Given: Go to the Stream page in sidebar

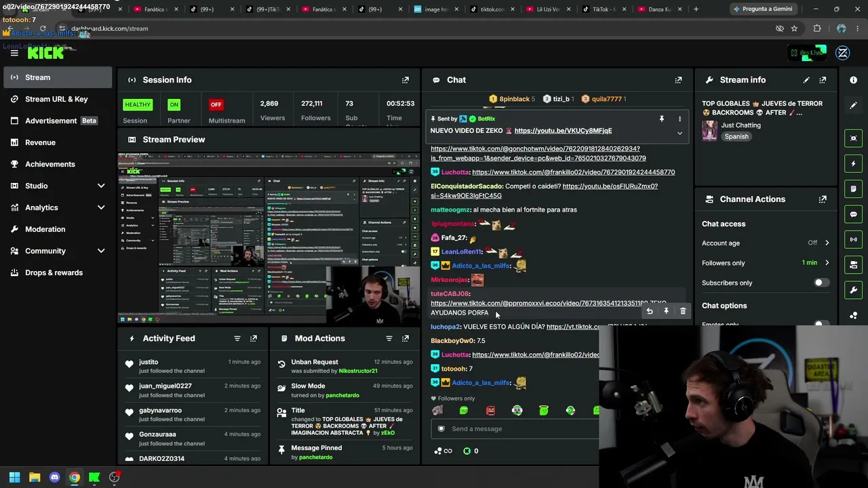Looking at the screenshot, I should click(x=57, y=77).
